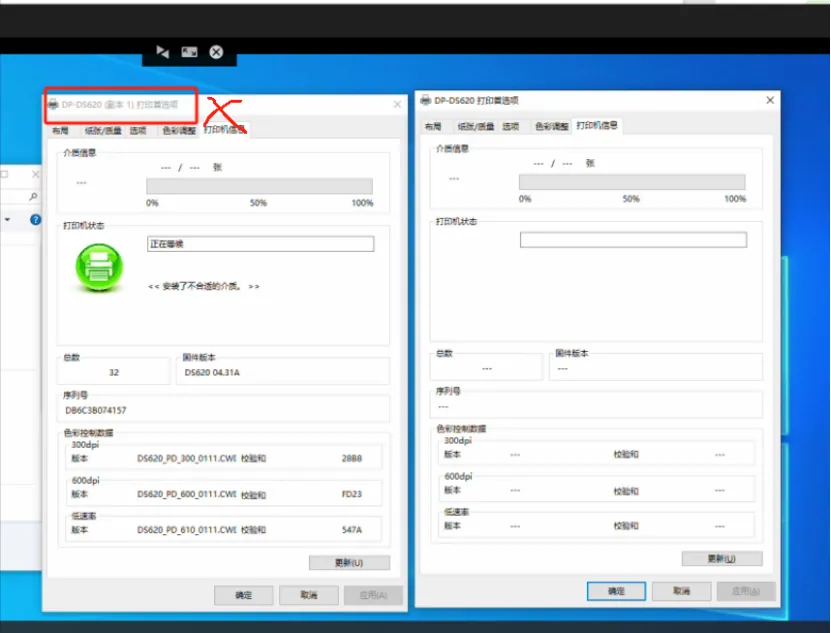Click the DS620_PD_600_0111.CWD version text
This screenshot has width=831, height=633.
pyautogui.click(x=187, y=494)
